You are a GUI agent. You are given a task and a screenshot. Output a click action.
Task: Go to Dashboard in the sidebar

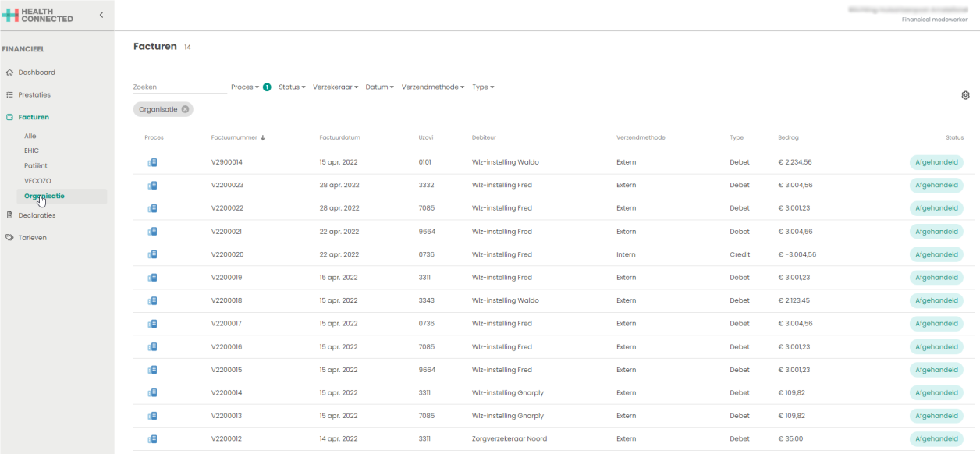(37, 73)
